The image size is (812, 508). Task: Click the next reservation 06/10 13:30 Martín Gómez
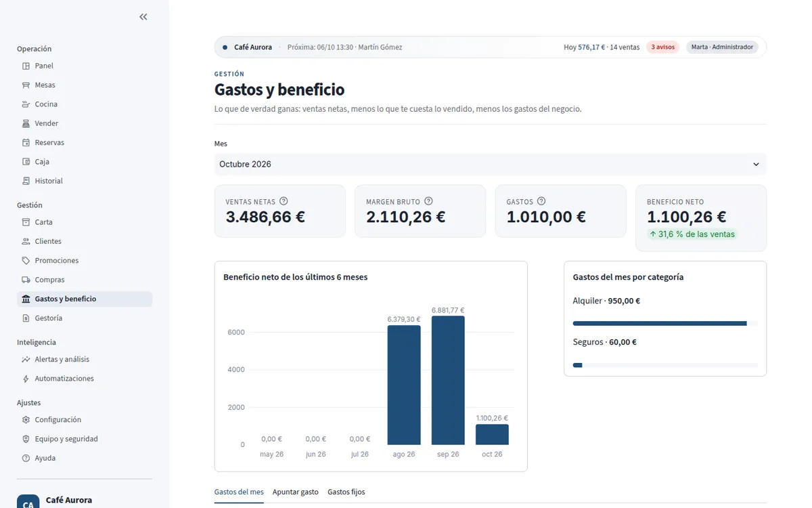point(344,47)
